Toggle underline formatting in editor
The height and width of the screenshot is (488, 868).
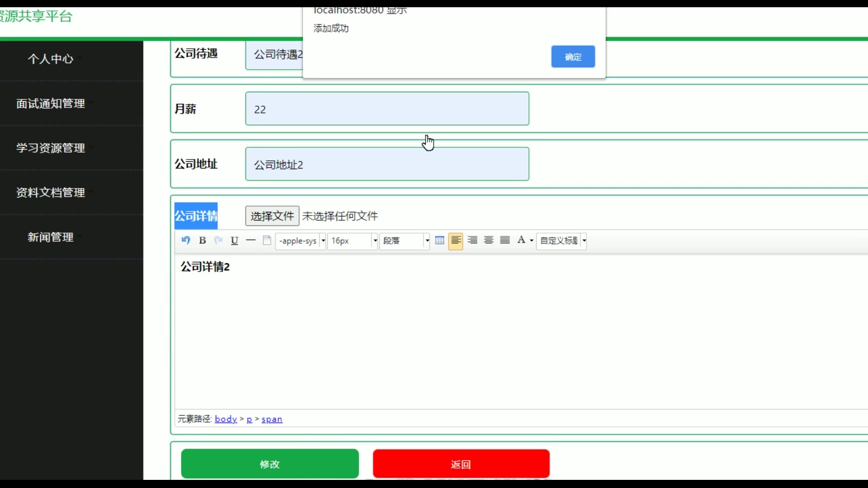pos(234,240)
